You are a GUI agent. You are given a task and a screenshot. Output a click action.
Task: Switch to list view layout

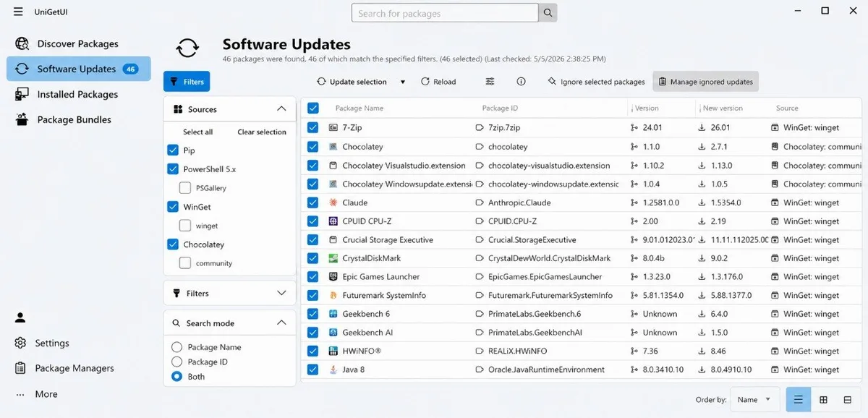[799, 399]
